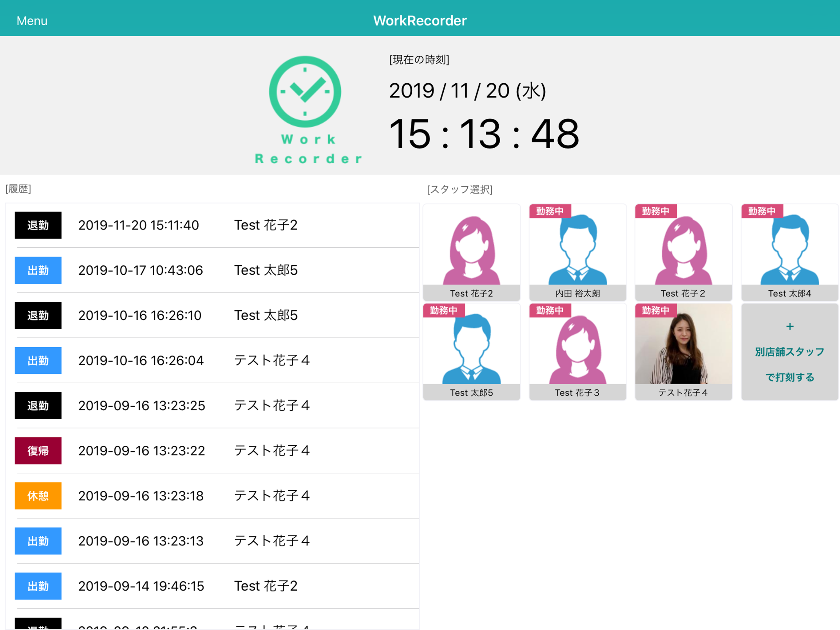The width and height of the screenshot is (840, 630).
Task: Click the 出勤 badge for 2019-09-16 13:23:13
Action: (x=38, y=541)
